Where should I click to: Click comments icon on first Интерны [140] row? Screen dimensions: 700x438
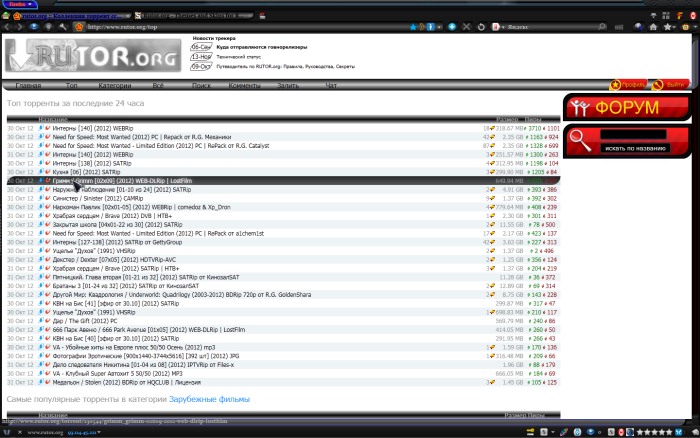(491, 129)
